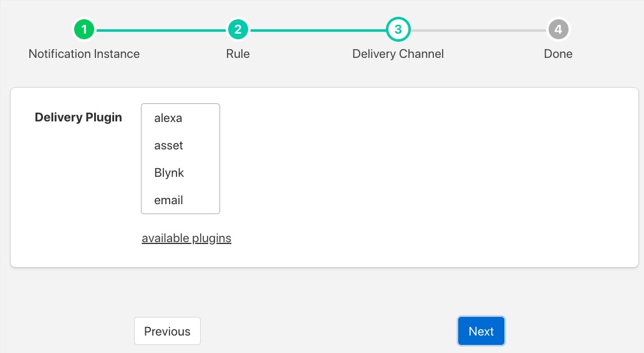Focus the Delivery Plugin list box
Viewport: 644px width, 353px height.
coord(180,159)
